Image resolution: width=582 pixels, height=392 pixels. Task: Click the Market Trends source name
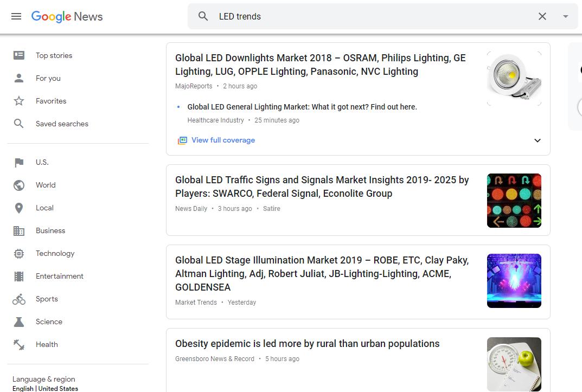[x=196, y=302]
